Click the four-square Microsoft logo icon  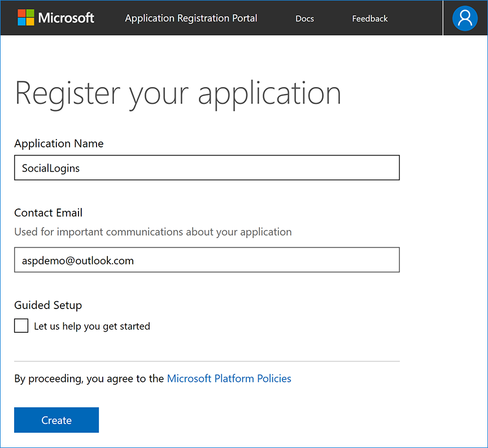point(25,17)
